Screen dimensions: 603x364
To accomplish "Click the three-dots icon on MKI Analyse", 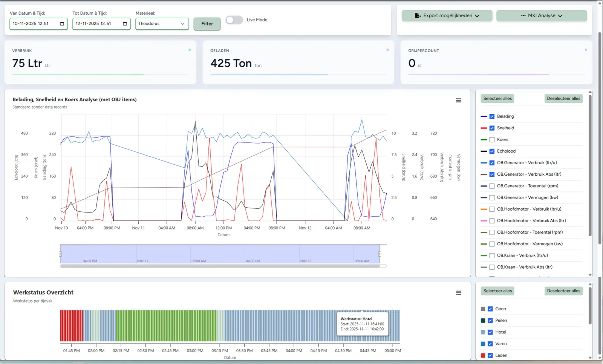I will point(523,16).
